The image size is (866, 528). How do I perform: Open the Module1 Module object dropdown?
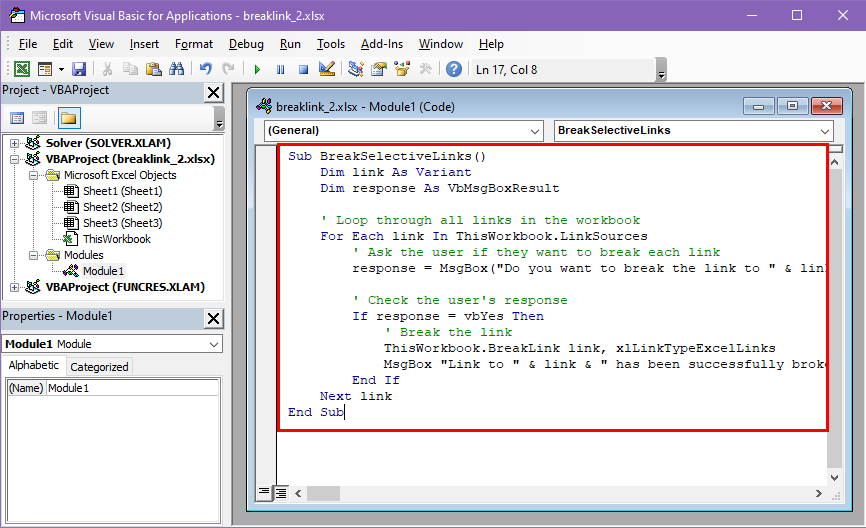click(214, 344)
